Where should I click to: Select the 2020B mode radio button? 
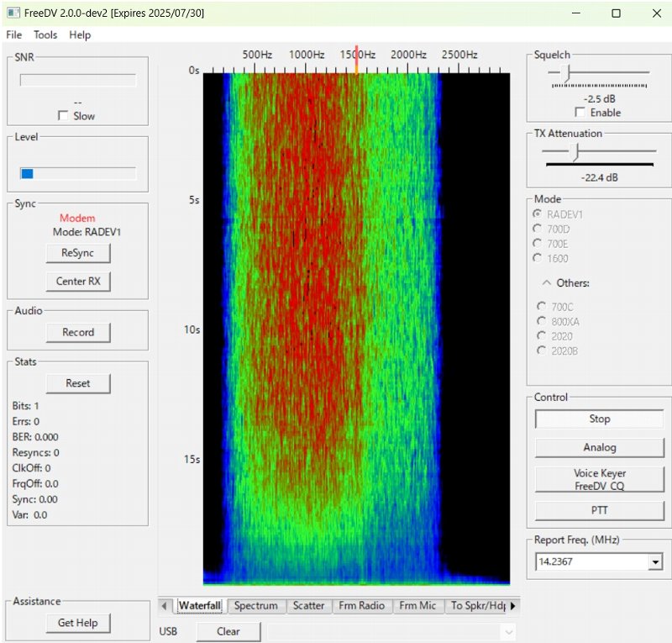(542, 350)
